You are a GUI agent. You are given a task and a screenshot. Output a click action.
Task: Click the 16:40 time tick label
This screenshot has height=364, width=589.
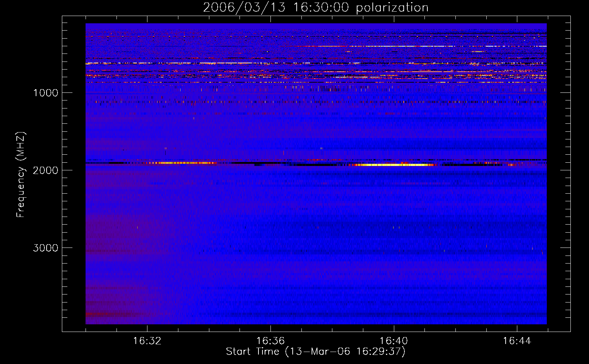(394, 341)
